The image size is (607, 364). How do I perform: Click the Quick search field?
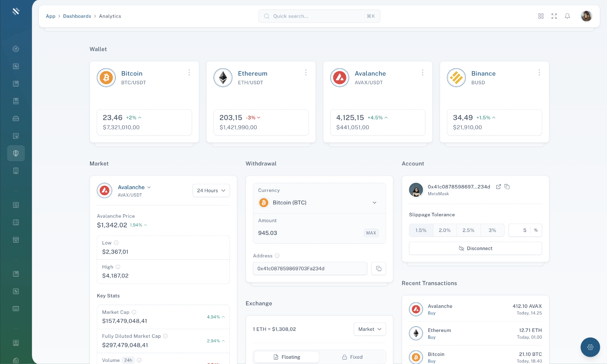pyautogui.click(x=318, y=16)
